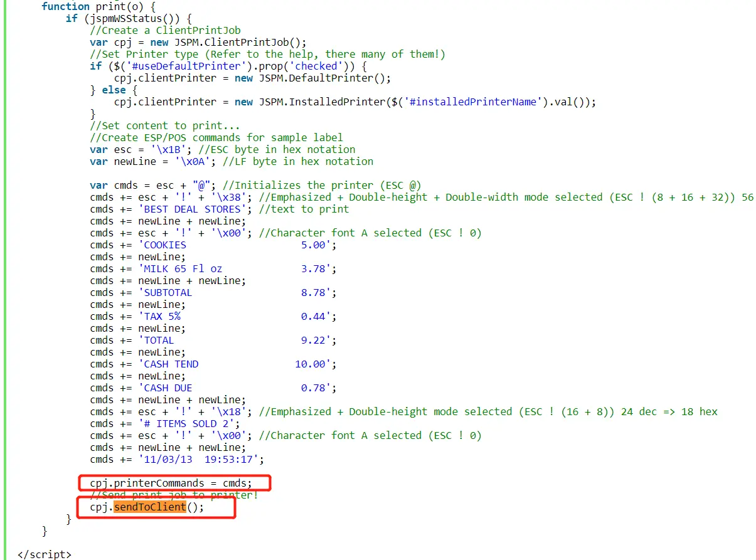Image resolution: width=756 pixels, height=560 pixels.
Task: Click the 'MILK 65 Fl oz' item line
Action: coord(213,268)
